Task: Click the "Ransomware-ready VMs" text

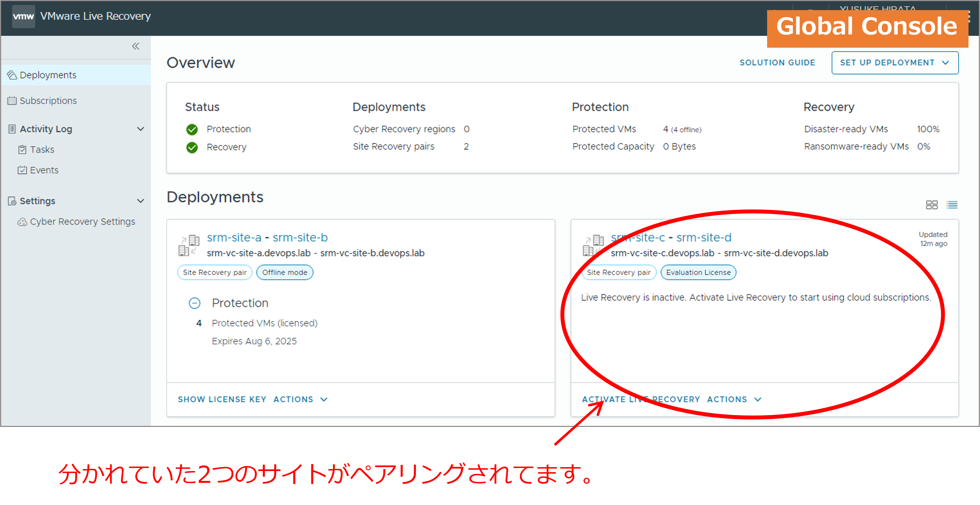Action: pyautogui.click(x=856, y=146)
